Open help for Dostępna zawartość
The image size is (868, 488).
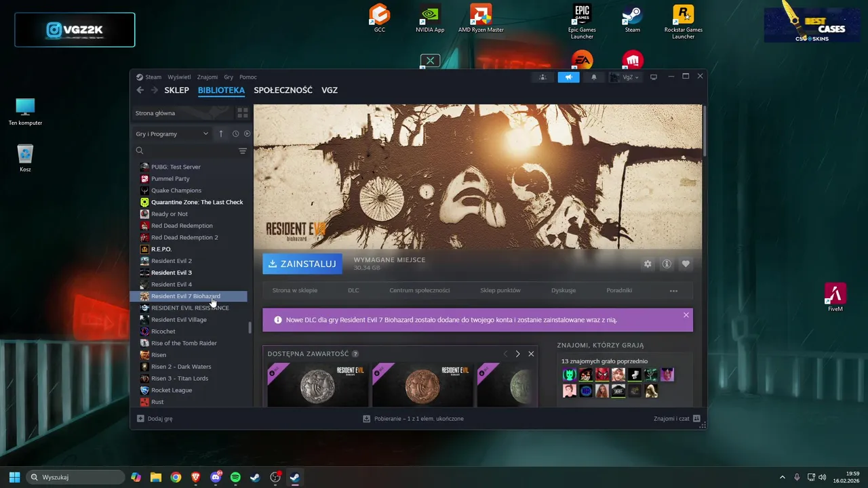pyautogui.click(x=355, y=354)
